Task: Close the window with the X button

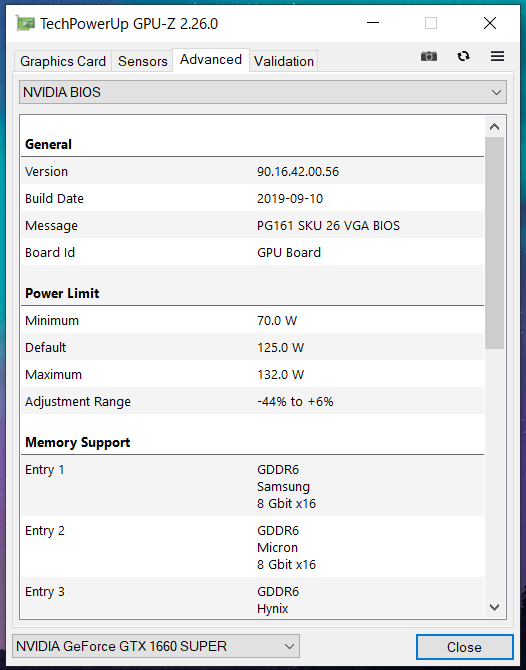Action: [x=490, y=23]
